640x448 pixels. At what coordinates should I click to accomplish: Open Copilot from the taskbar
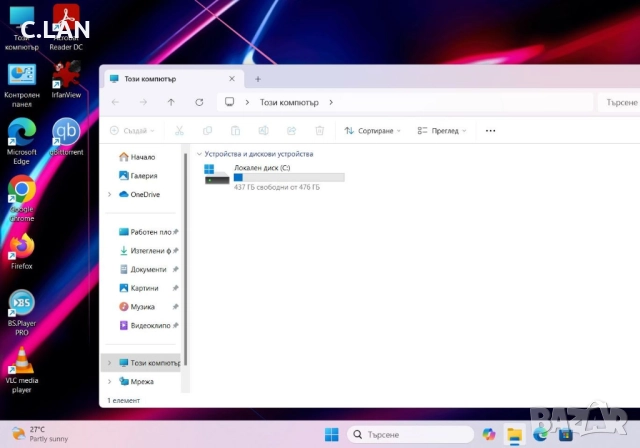pyautogui.click(x=489, y=435)
